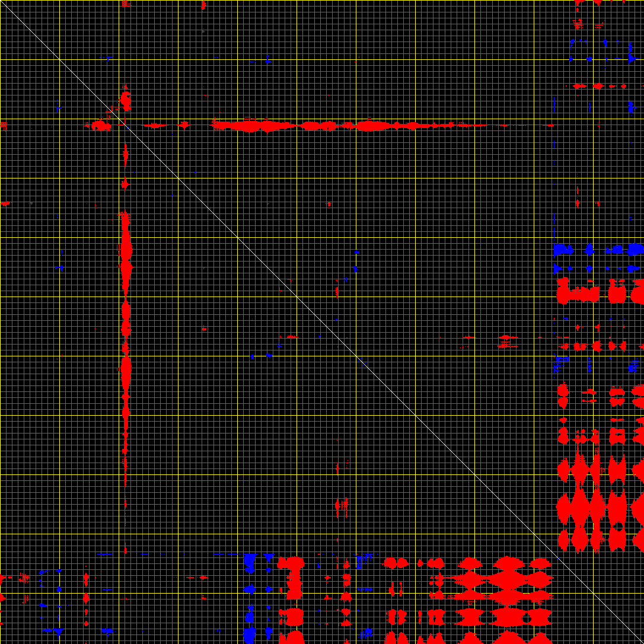Select the small red mark on the top edge
Screen dimensions: 644x644
click(203, 5)
